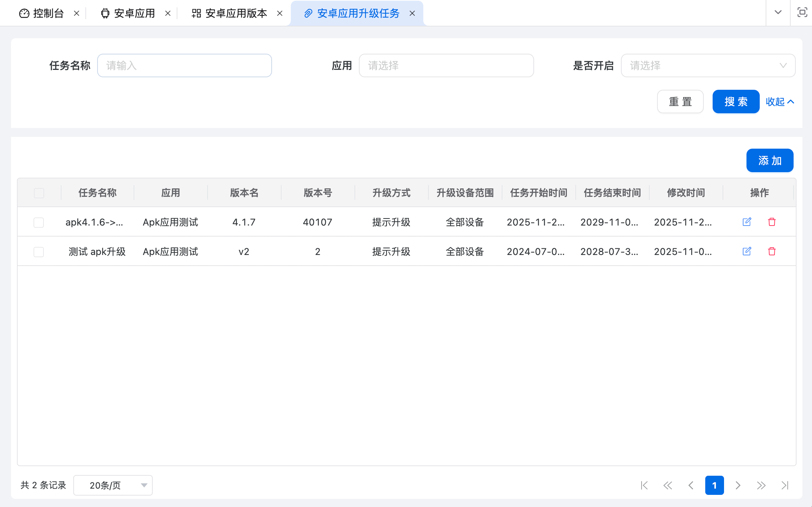Edit the apk4.1.6 upgrade task row
Screen dimensions: 812x507
pos(746,222)
